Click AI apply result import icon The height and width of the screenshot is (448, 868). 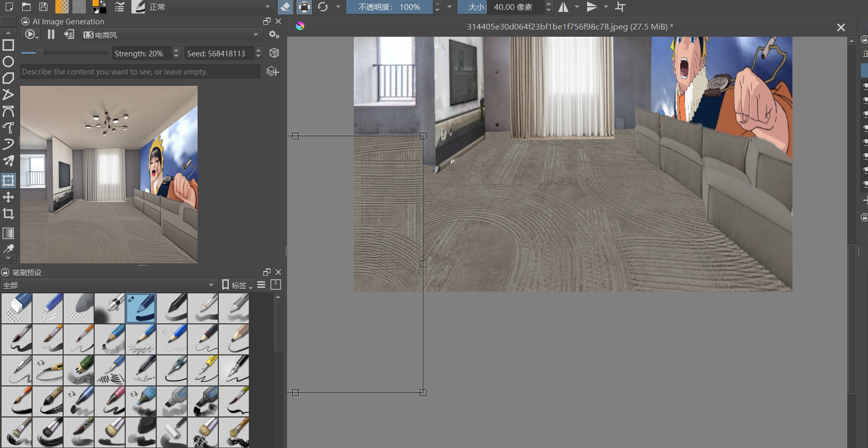pyautogui.click(x=69, y=34)
